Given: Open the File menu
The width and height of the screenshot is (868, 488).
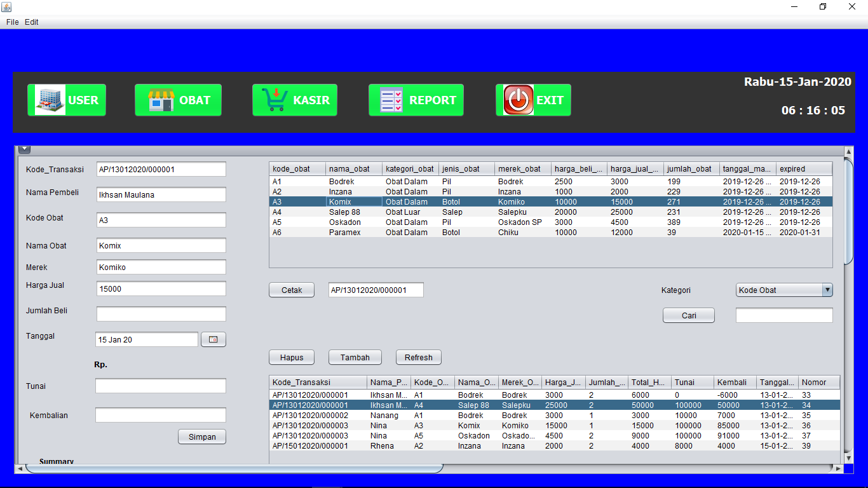Looking at the screenshot, I should point(11,22).
